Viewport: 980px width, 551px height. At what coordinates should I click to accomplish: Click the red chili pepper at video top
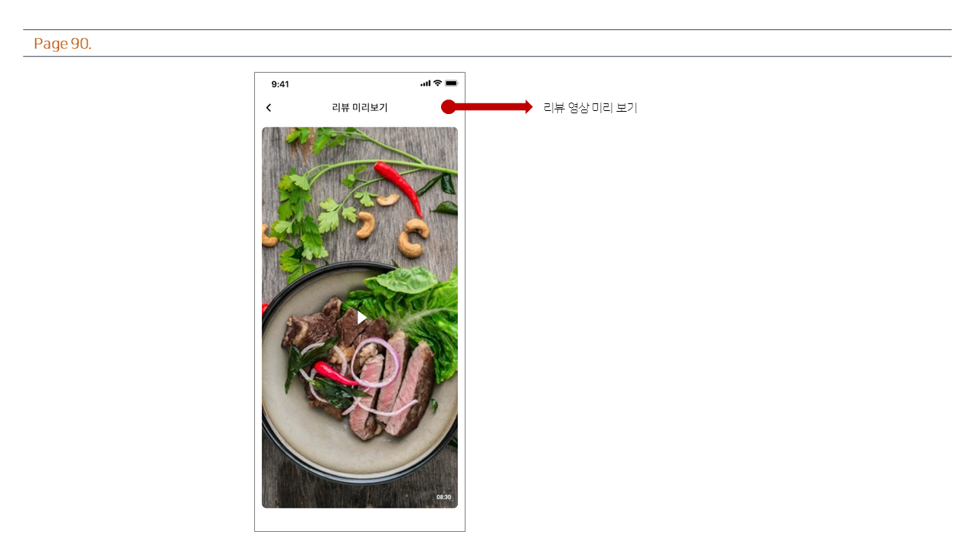click(x=399, y=186)
